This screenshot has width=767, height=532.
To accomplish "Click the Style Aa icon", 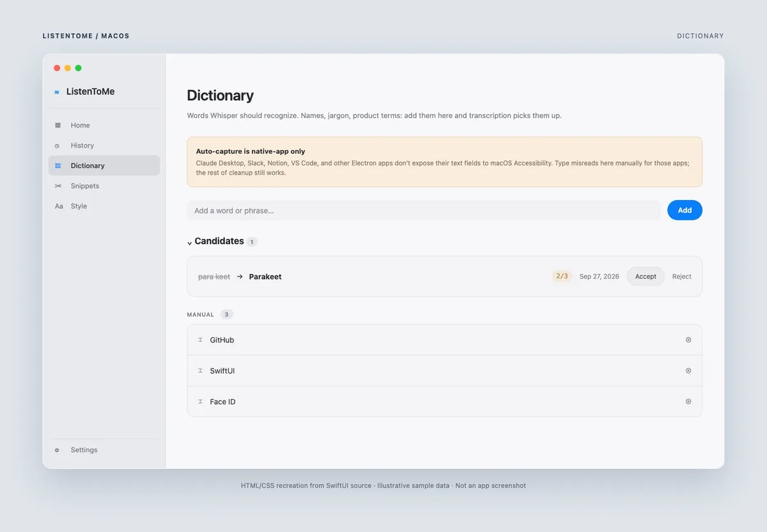I will 59,206.
